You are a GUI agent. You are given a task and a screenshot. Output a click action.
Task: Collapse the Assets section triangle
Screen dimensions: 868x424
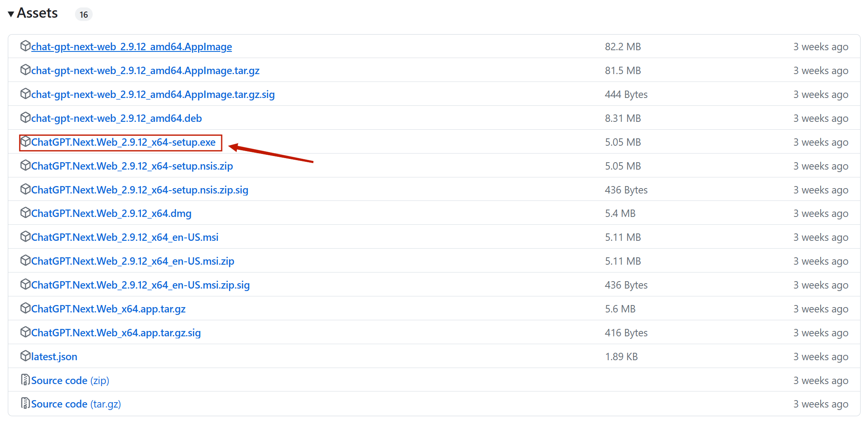point(11,14)
